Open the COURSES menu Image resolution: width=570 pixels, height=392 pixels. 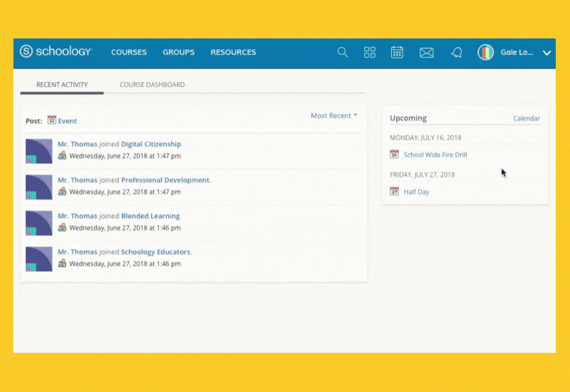129,52
